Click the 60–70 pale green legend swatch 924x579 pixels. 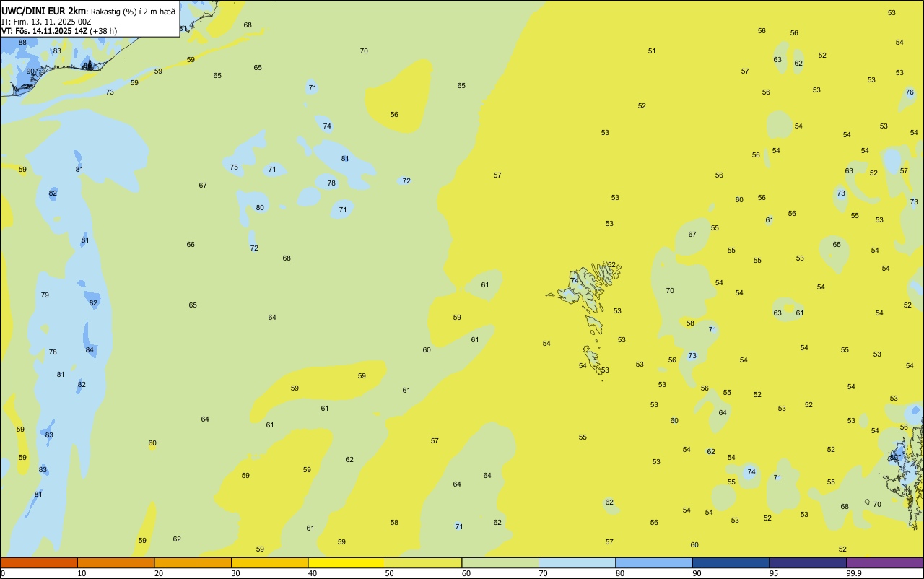tap(500, 562)
